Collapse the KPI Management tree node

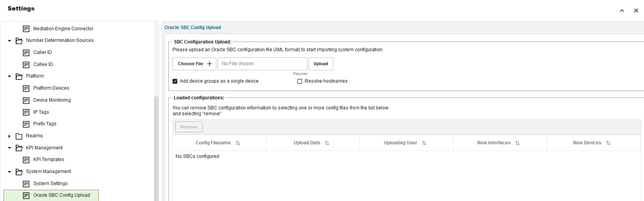tap(9, 148)
